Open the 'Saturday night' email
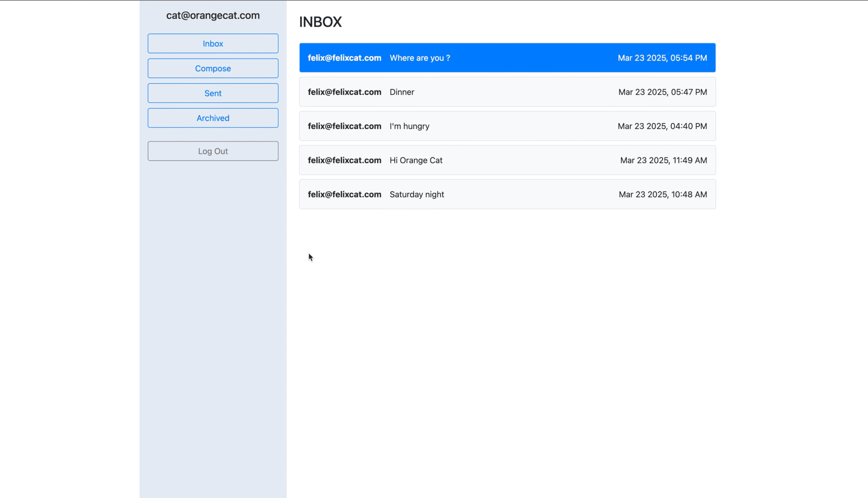The height and width of the screenshot is (498, 868). 417,194
